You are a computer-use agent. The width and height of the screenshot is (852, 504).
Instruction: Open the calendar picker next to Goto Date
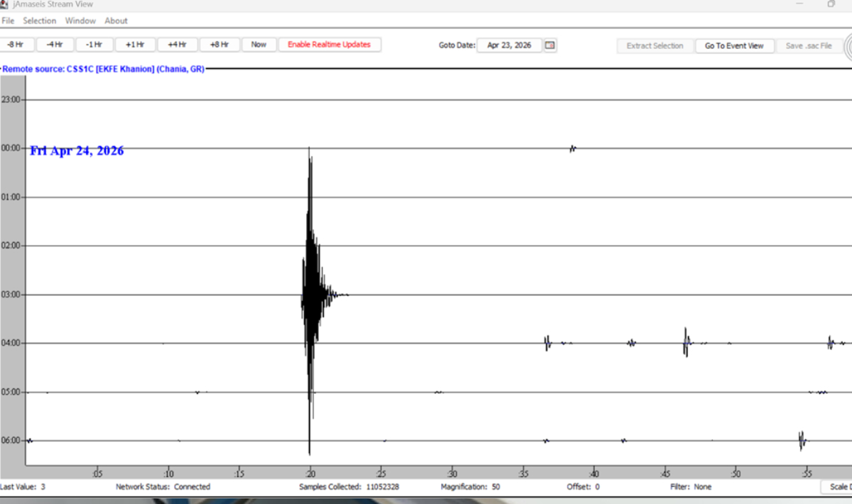coord(550,45)
